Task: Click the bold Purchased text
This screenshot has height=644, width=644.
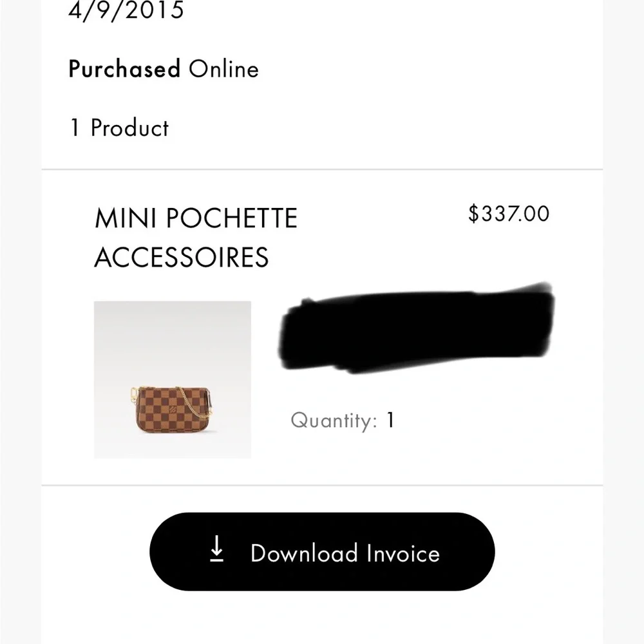Action: coord(124,69)
